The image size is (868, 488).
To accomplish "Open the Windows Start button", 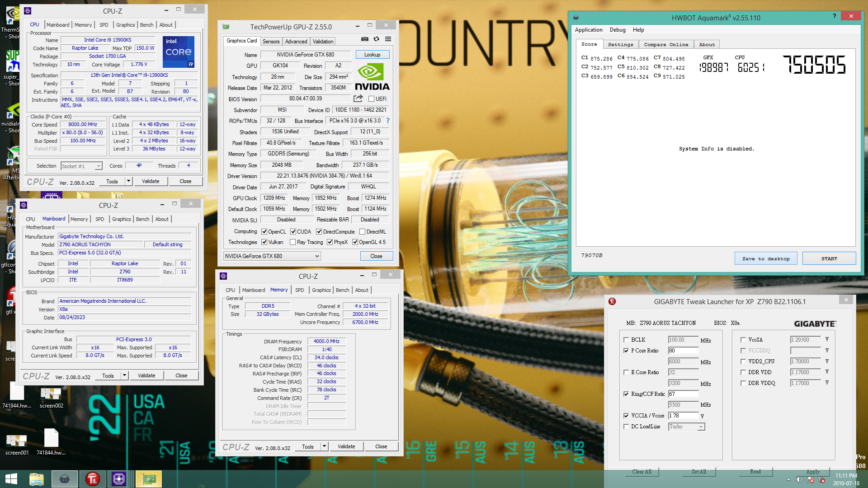I will 11,479.
